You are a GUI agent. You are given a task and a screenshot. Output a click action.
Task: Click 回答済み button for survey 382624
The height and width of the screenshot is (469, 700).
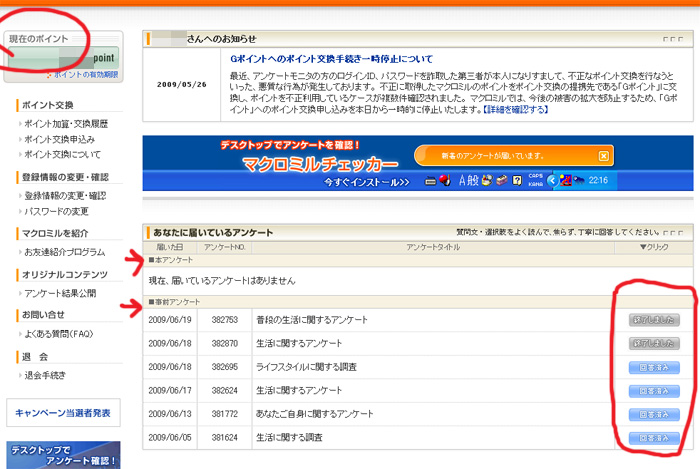point(654,391)
